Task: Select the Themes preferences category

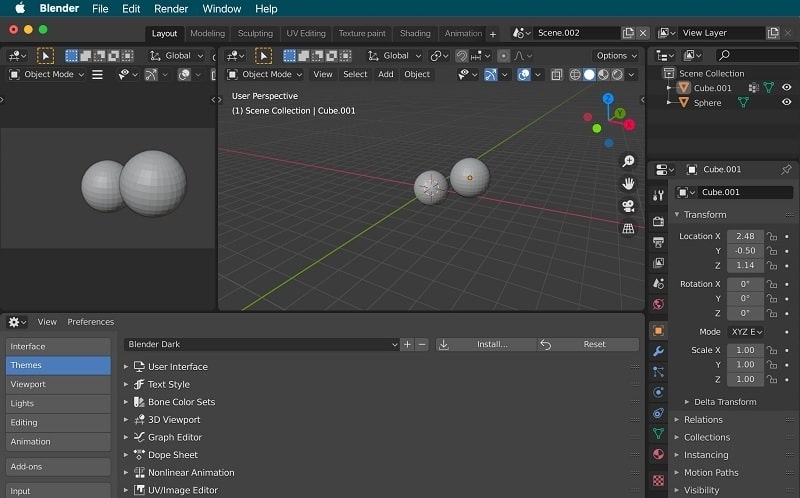Action: coord(58,365)
